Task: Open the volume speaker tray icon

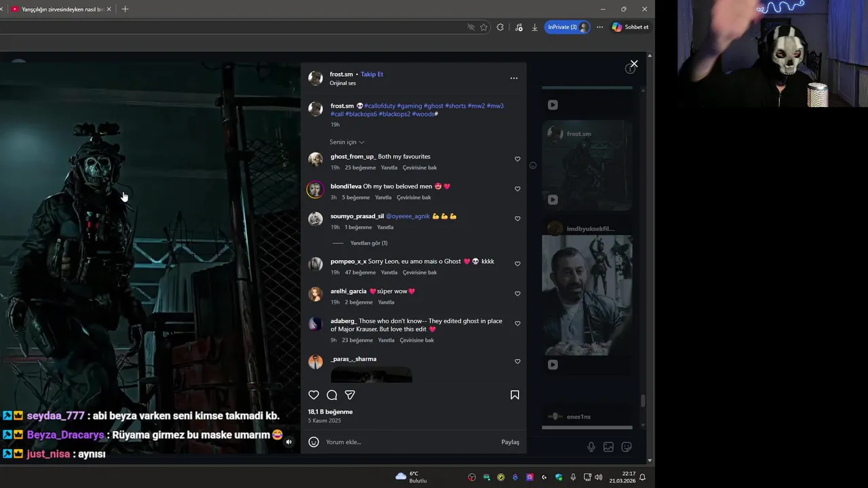Action: (598, 477)
